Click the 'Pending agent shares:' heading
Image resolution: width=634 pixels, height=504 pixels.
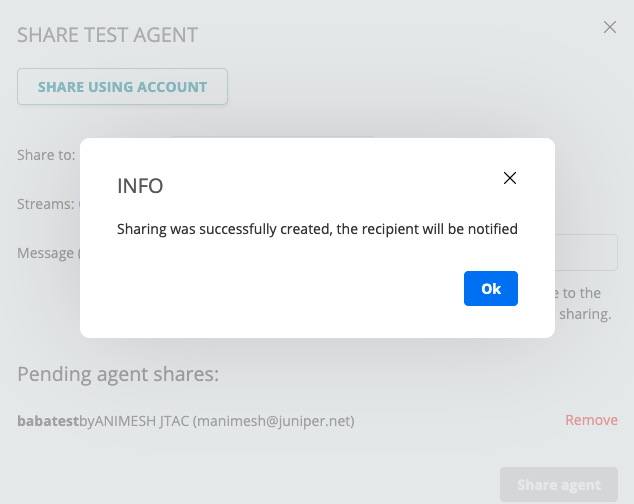(118, 374)
